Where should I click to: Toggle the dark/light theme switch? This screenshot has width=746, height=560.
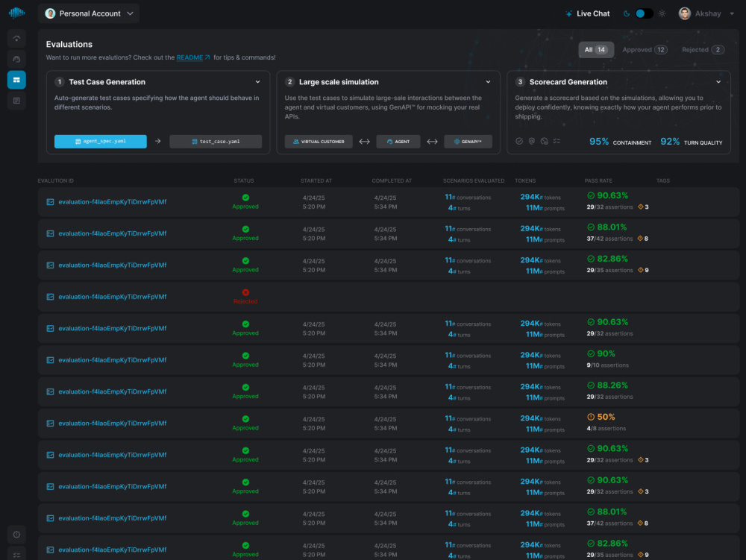click(644, 13)
